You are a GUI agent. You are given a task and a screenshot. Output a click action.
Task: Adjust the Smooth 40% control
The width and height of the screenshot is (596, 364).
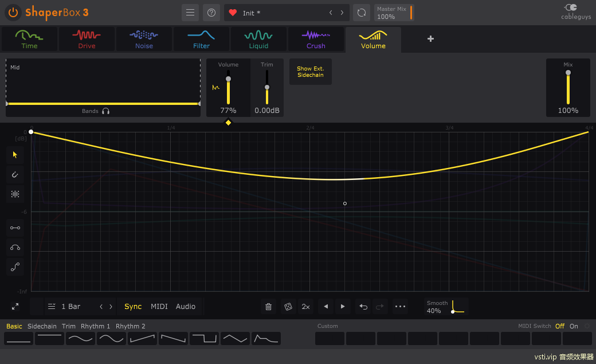pos(446,307)
